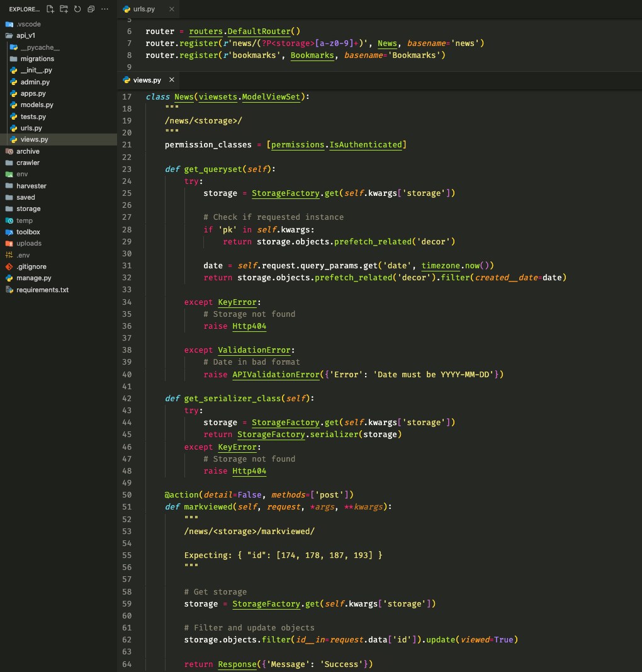The image size is (642, 672).
Task: Click DefaultRouter in urls.py
Action: point(259,31)
